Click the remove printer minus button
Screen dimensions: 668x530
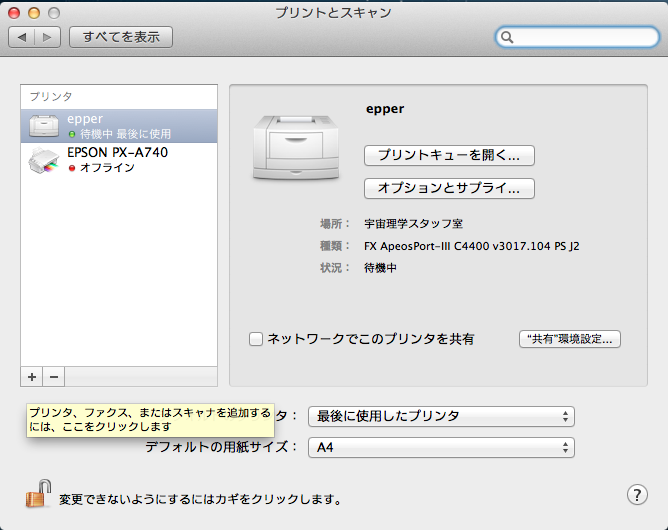[54, 377]
